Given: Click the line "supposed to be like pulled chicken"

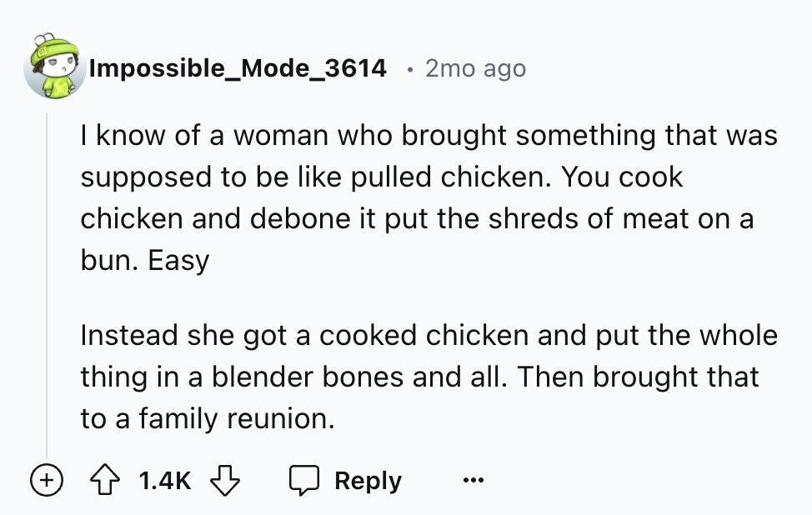Looking at the screenshot, I should click(382, 177).
